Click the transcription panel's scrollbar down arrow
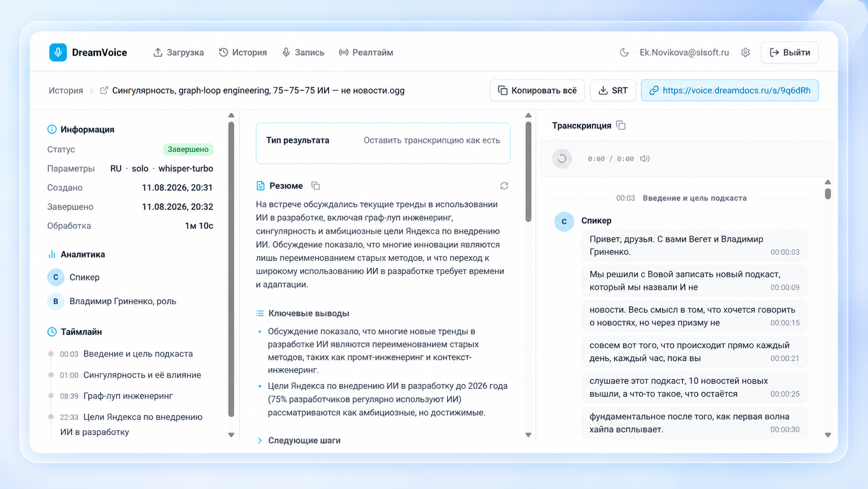This screenshot has height=489, width=868. coord(828,435)
